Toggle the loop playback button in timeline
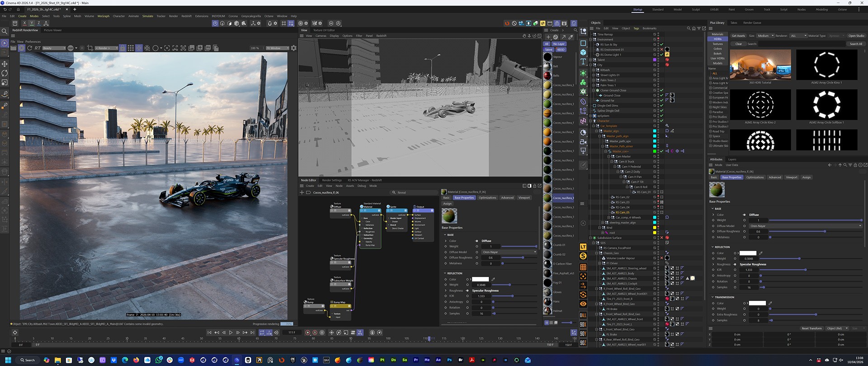The width and height of the screenshot is (868, 366). (x=262, y=333)
